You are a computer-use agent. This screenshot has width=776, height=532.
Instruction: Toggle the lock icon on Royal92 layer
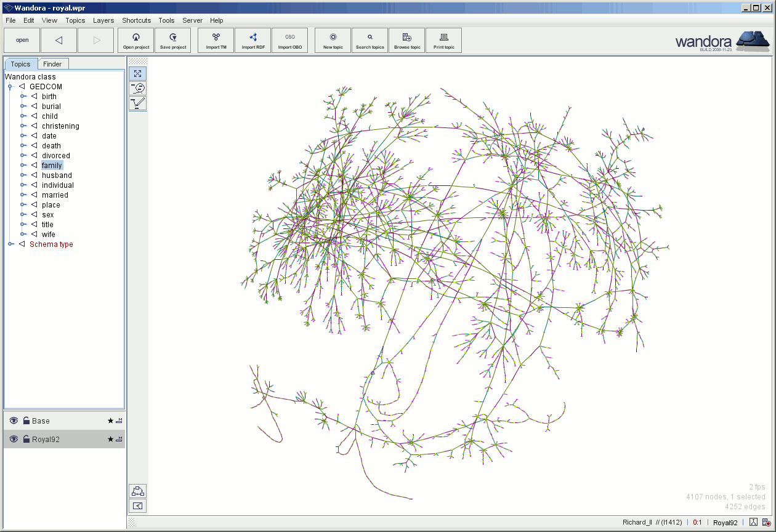[x=26, y=439]
